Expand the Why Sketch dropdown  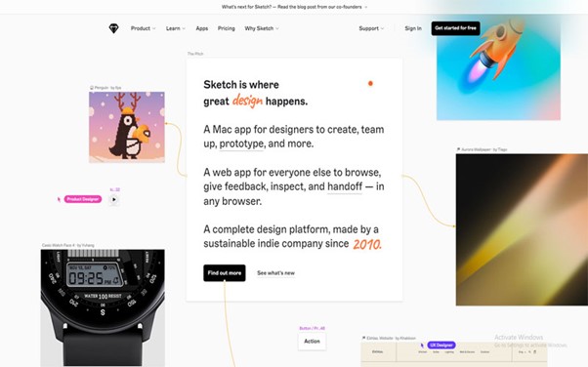(x=262, y=28)
